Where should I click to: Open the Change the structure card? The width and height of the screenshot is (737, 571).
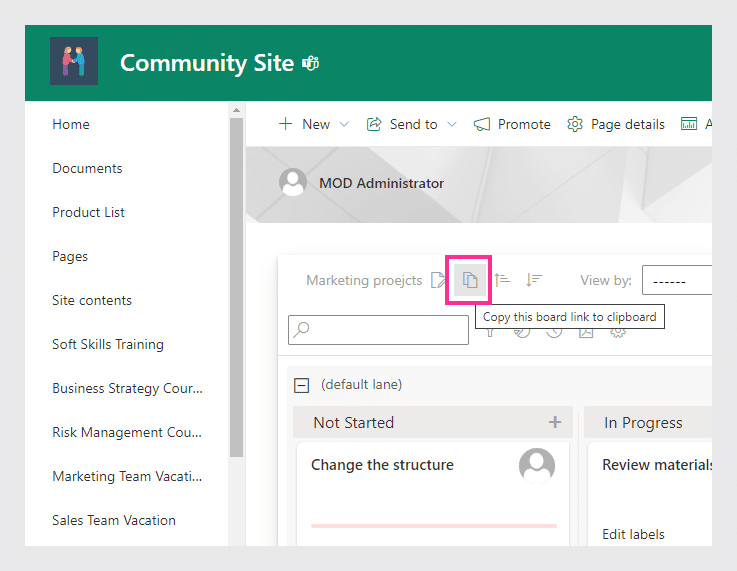click(433, 493)
